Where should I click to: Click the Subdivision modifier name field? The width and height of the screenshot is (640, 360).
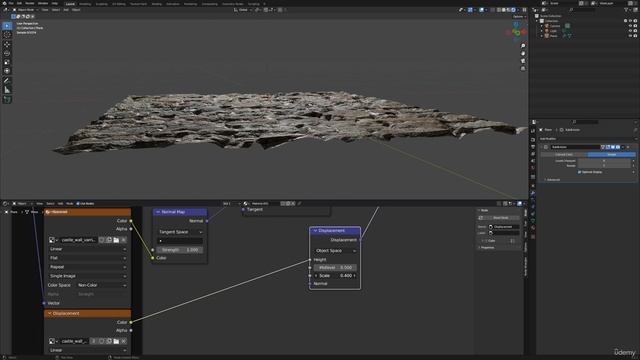point(575,147)
